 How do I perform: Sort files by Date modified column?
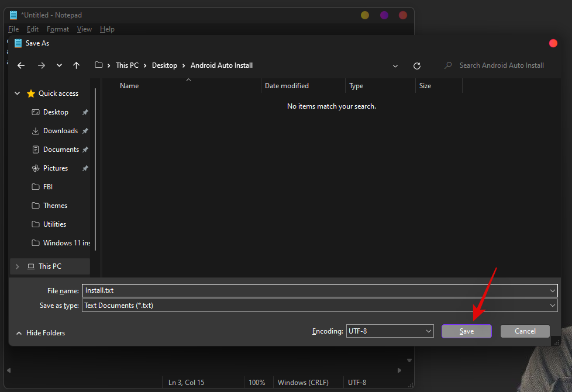(287, 86)
